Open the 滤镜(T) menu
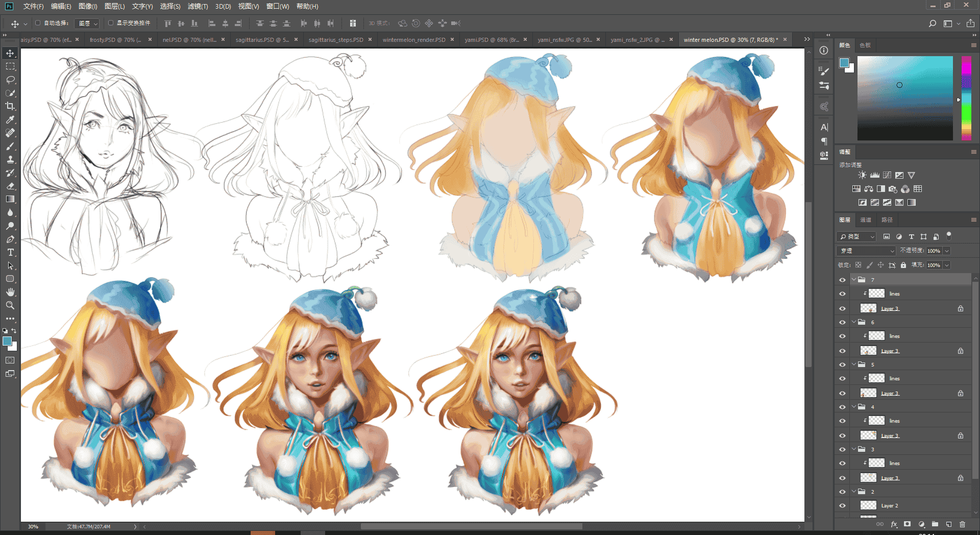The height and width of the screenshot is (535, 980). pyautogui.click(x=198, y=7)
